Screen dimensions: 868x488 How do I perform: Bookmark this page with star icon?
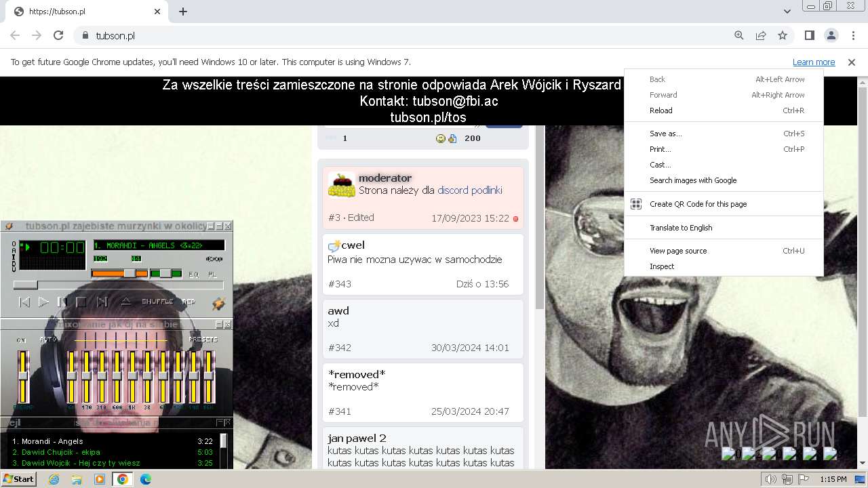[783, 35]
